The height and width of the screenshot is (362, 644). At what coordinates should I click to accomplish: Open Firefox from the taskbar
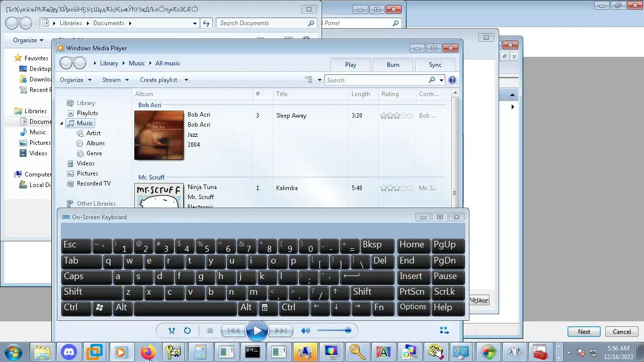point(148,352)
